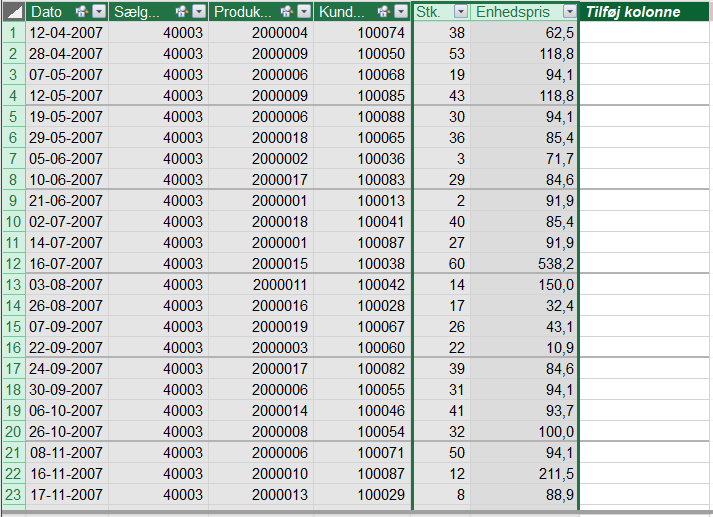Click date cell 19-05-2007
The image size is (713, 517).
point(67,117)
